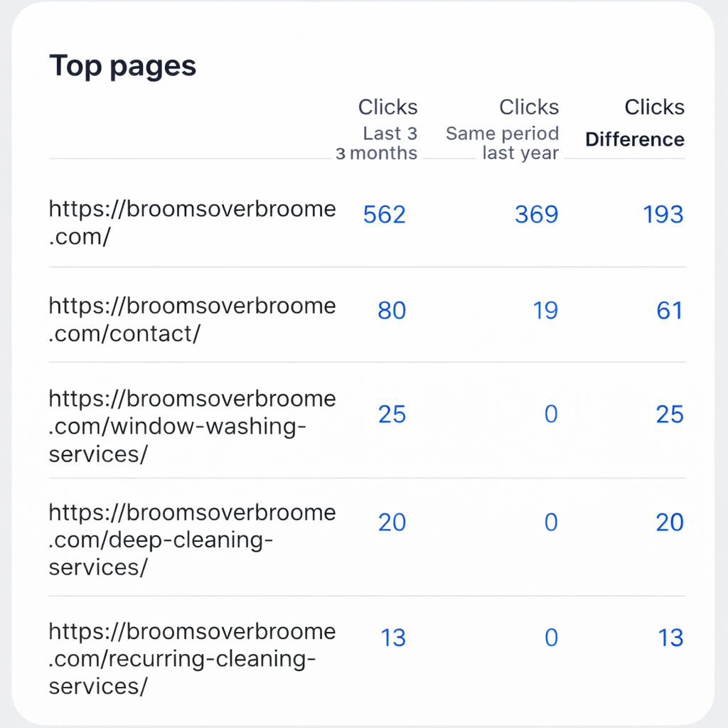The image size is (728, 728).
Task: Open the window-washing-services page URL
Action: pos(192,426)
